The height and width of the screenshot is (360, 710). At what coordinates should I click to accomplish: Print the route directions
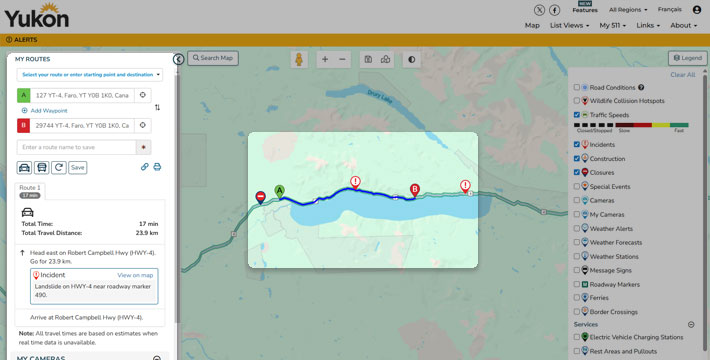[157, 167]
